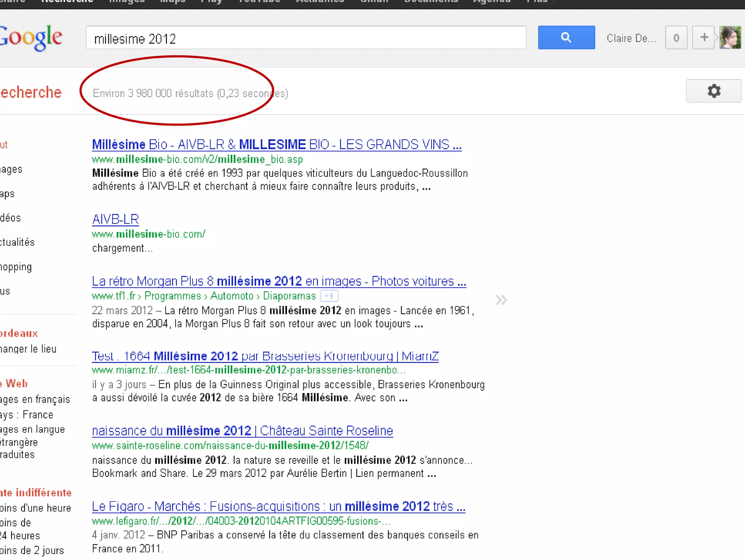Select Date indifférente time filter

[36, 493]
